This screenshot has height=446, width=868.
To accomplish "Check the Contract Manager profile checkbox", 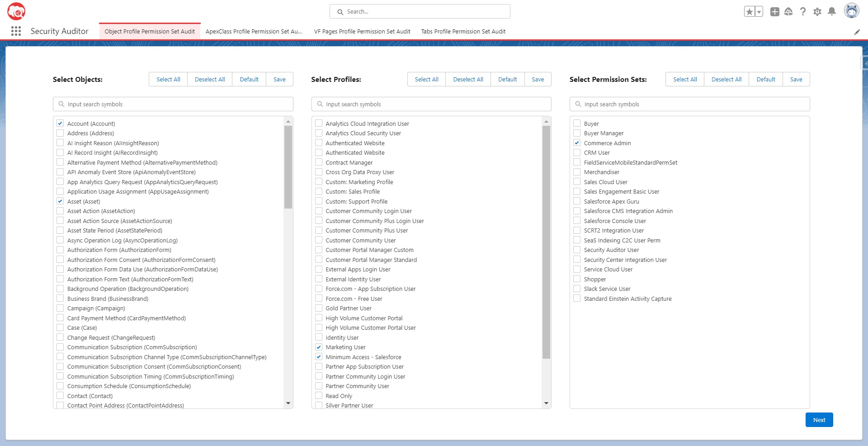I will [319, 162].
